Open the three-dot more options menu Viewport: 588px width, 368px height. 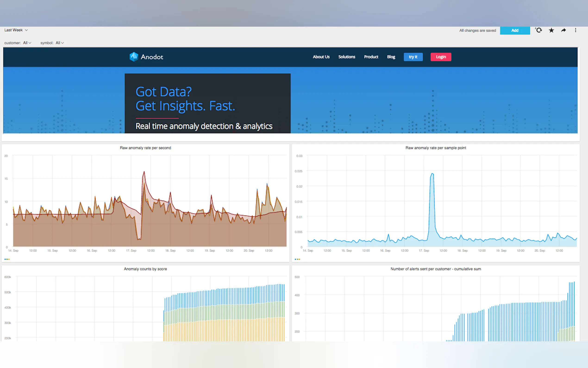[575, 30]
